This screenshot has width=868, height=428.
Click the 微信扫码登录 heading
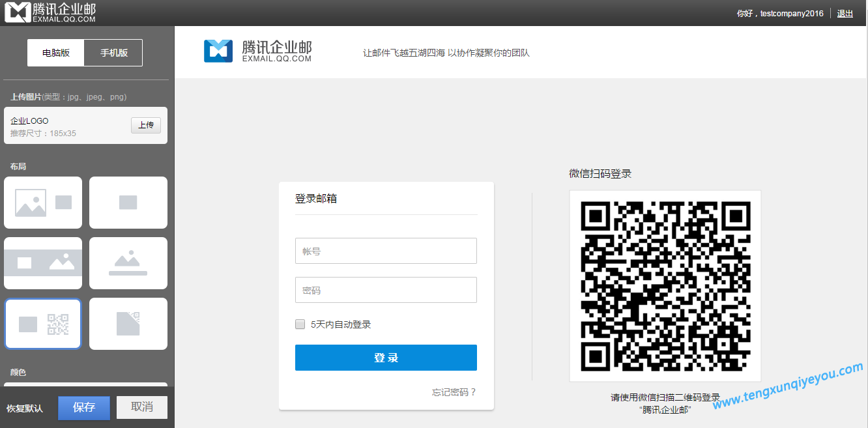(x=600, y=174)
